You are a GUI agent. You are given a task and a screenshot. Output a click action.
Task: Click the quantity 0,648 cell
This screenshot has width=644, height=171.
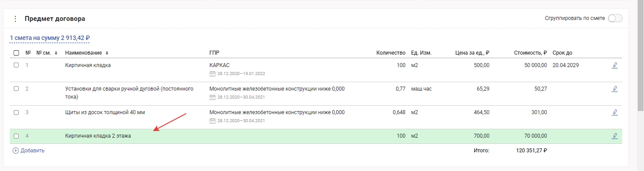pyautogui.click(x=399, y=112)
